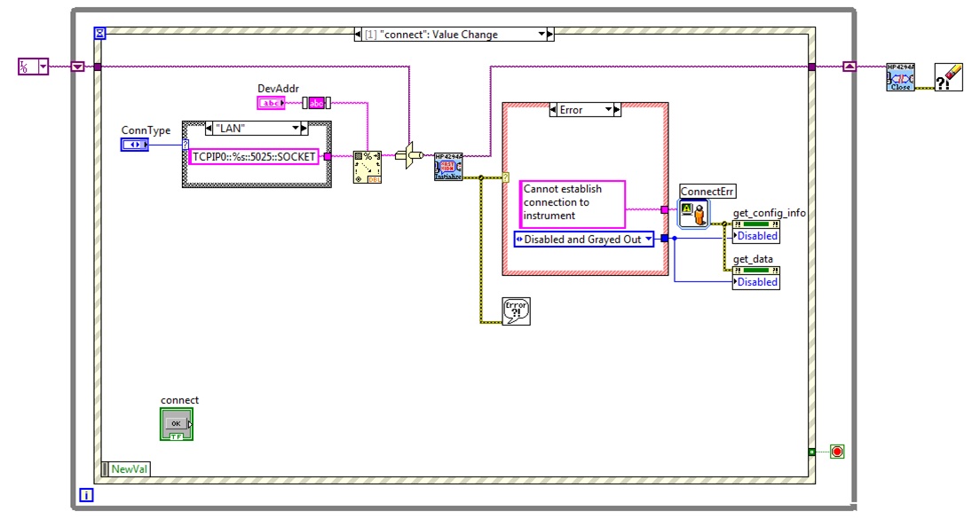The height and width of the screenshot is (519, 980).
Task: Click the TCPIP0 socket string constant
Action: click(x=255, y=157)
